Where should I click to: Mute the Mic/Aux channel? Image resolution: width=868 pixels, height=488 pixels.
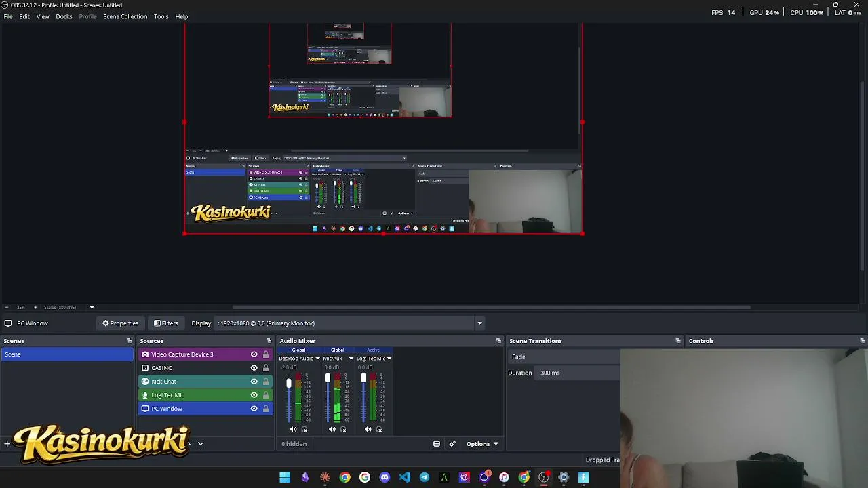coord(332,429)
